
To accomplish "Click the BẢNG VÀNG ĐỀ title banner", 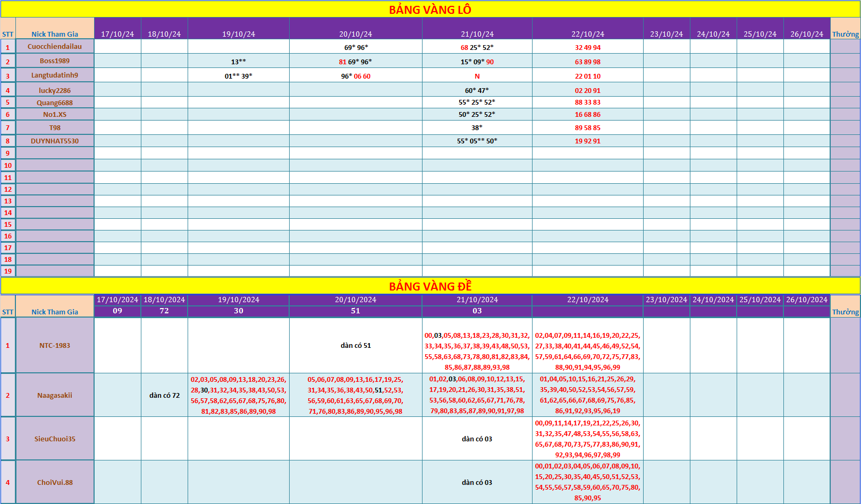I will [430, 286].
